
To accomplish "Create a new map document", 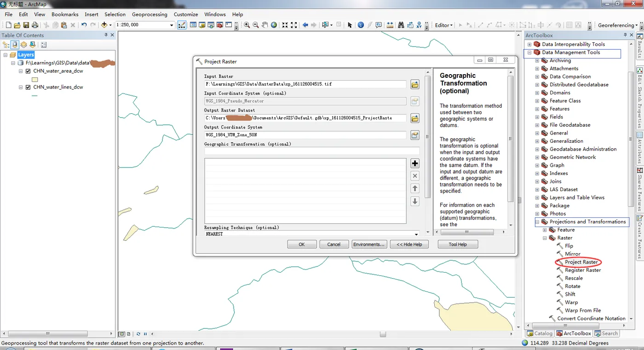I will [x=8, y=25].
